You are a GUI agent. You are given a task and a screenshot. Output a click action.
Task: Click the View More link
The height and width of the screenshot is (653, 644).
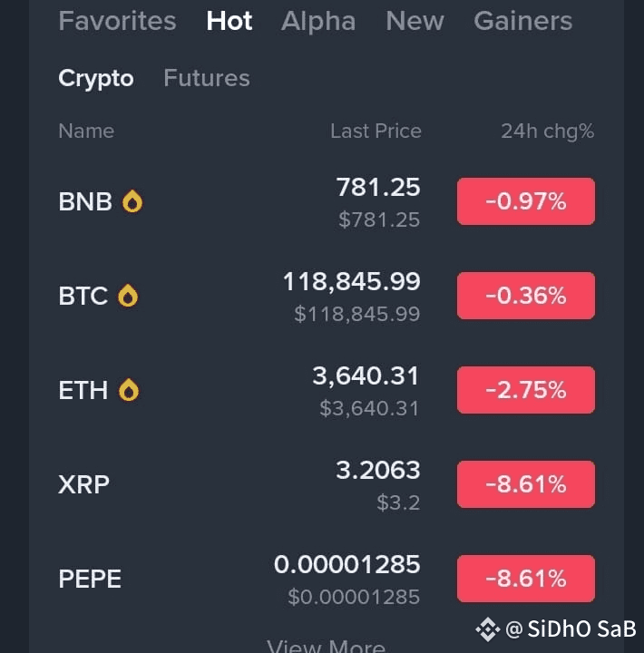coord(326,646)
